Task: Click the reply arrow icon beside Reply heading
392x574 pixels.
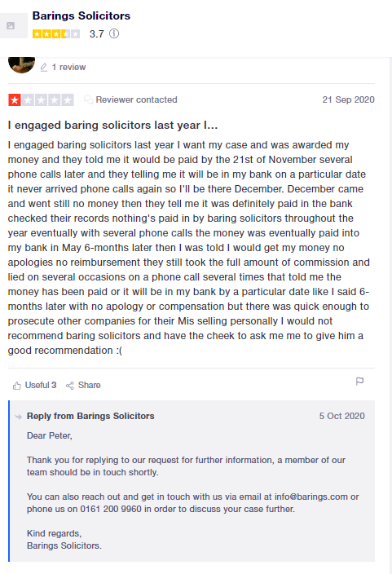Action: pyautogui.click(x=18, y=417)
